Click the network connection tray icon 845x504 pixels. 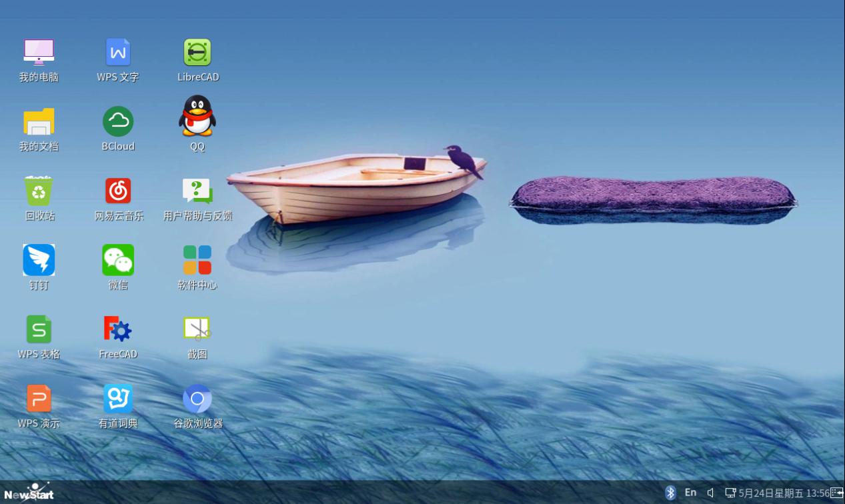[x=731, y=493]
